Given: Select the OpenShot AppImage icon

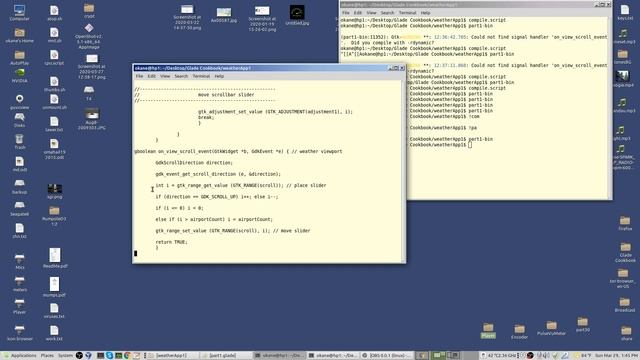Looking at the screenshot, I should [x=89, y=36].
